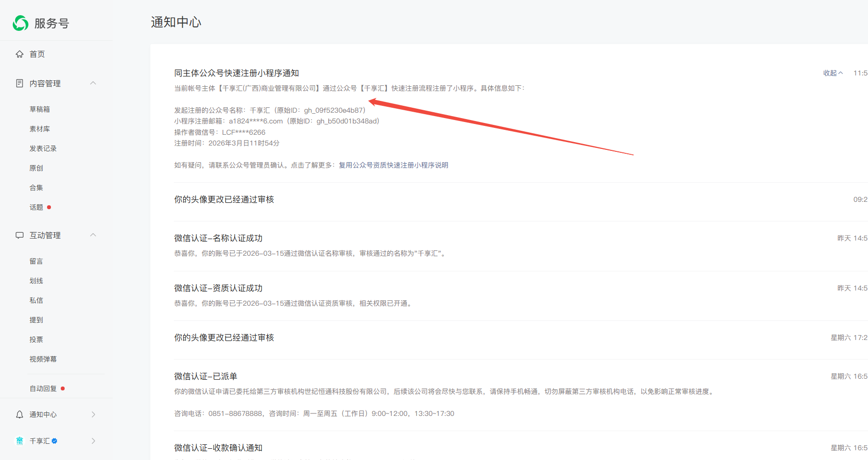868x460 pixels.
Task: Open the 微信认证-名称认证成功 notification
Action: (x=218, y=238)
